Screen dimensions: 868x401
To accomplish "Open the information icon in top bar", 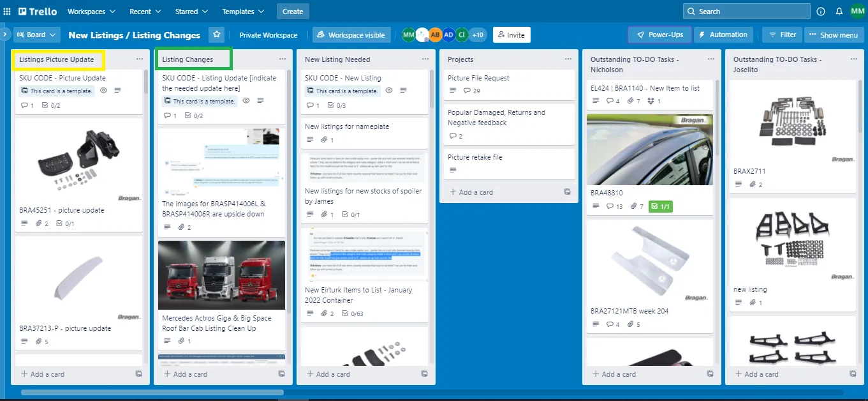I will 821,11.
